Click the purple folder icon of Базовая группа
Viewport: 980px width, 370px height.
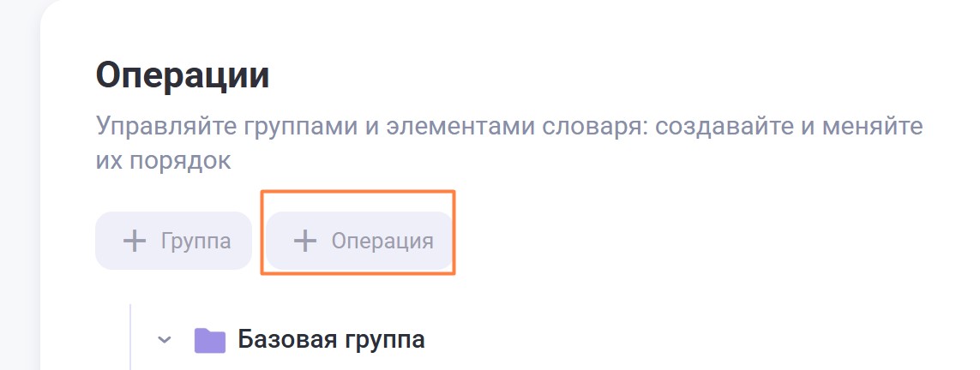point(209,340)
